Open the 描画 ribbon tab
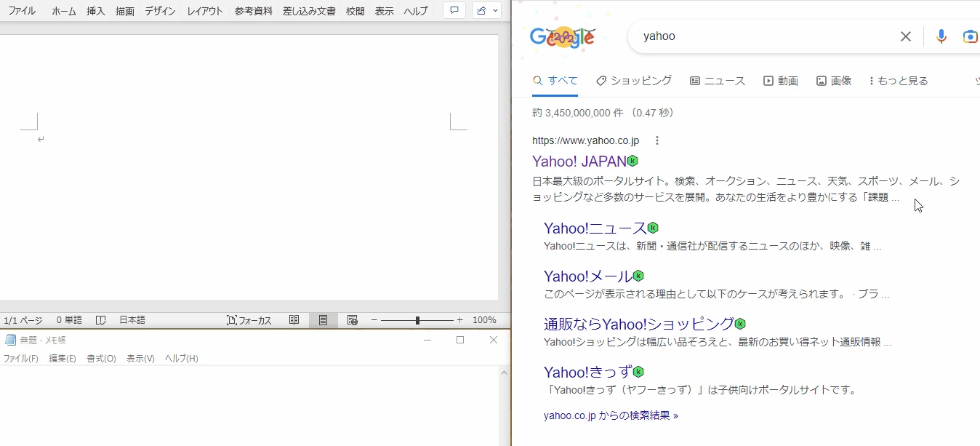This screenshot has width=980, height=446. click(x=125, y=11)
